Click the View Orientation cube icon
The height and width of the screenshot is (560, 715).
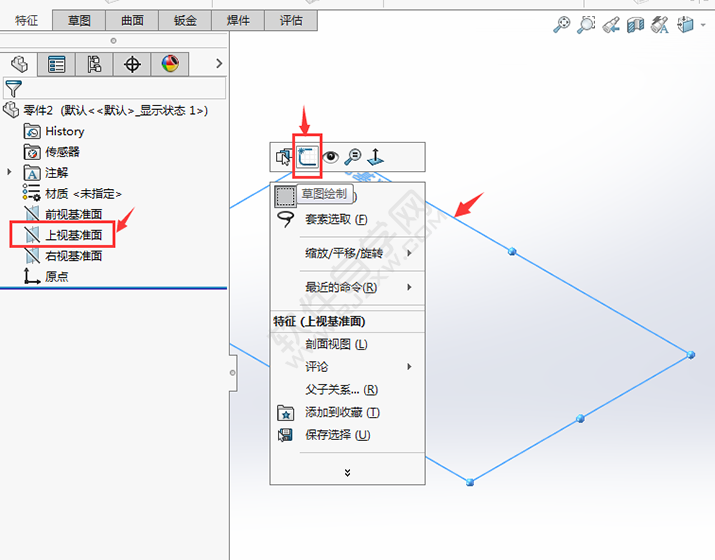685,25
